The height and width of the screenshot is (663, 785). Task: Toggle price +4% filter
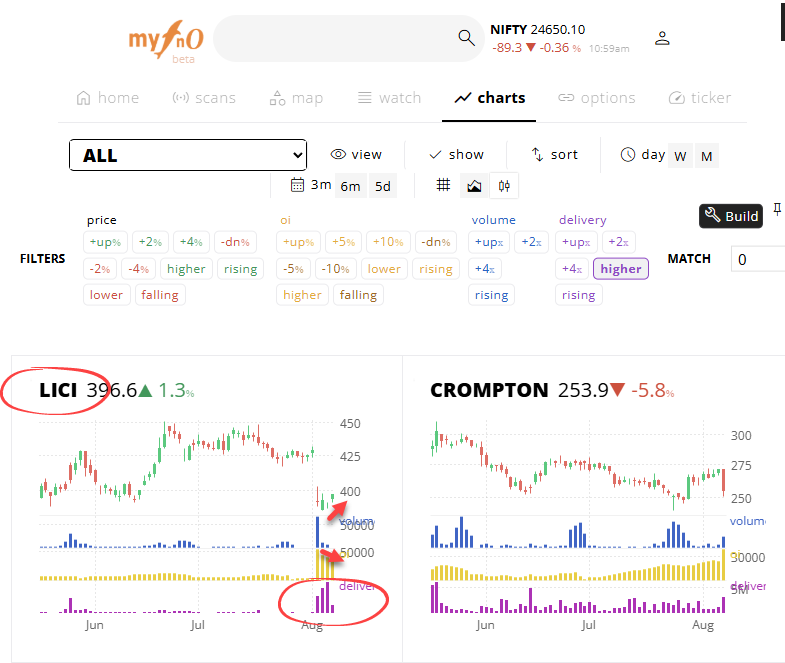(191, 242)
